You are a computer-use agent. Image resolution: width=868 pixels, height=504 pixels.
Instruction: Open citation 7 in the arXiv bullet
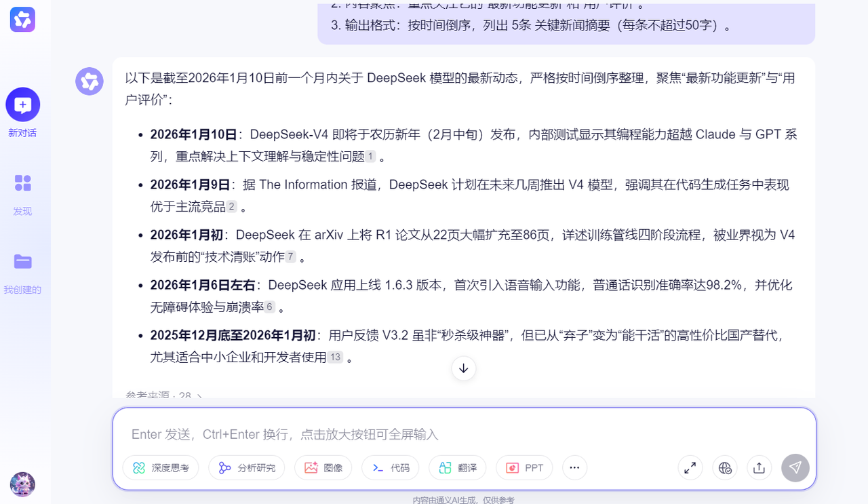tap(291, 257)
